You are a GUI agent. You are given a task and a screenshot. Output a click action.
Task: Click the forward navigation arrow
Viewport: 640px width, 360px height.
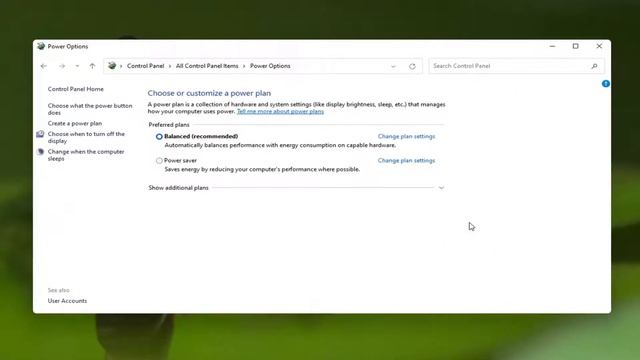[62, 66]
